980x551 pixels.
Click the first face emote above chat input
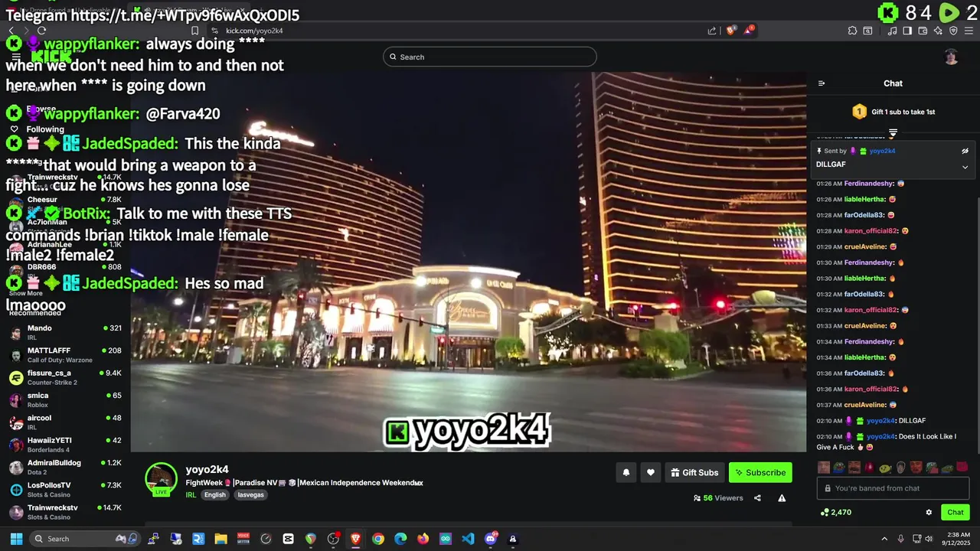point(824,467)
